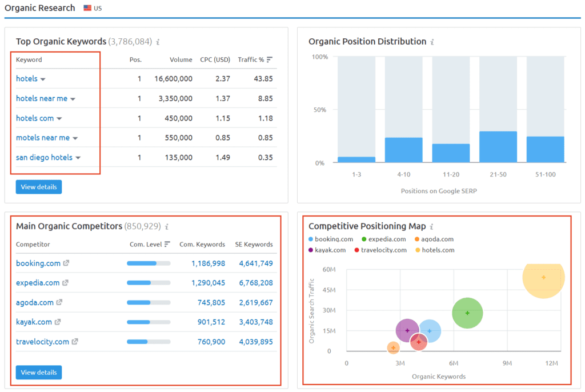Screen dimensions: 585x392
Task: Open info icon beside Top Organic Keywords
Action: point(158,42)
